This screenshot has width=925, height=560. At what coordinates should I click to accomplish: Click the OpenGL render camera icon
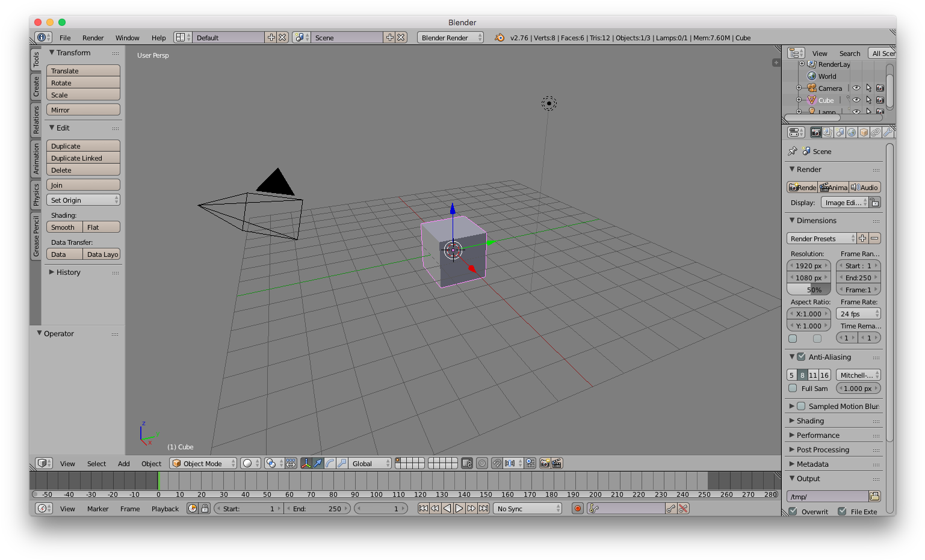[x=545, y=463]
